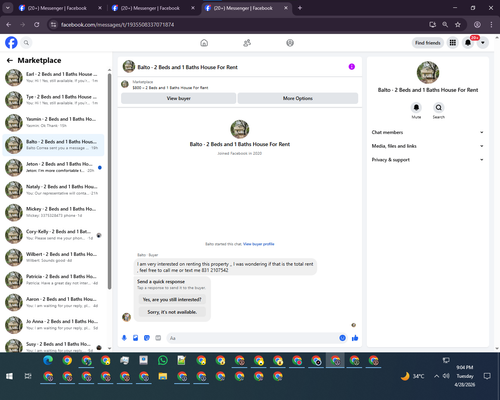Select the Balto conversation in list
The image size is (500, 400).
coord(53,145)
